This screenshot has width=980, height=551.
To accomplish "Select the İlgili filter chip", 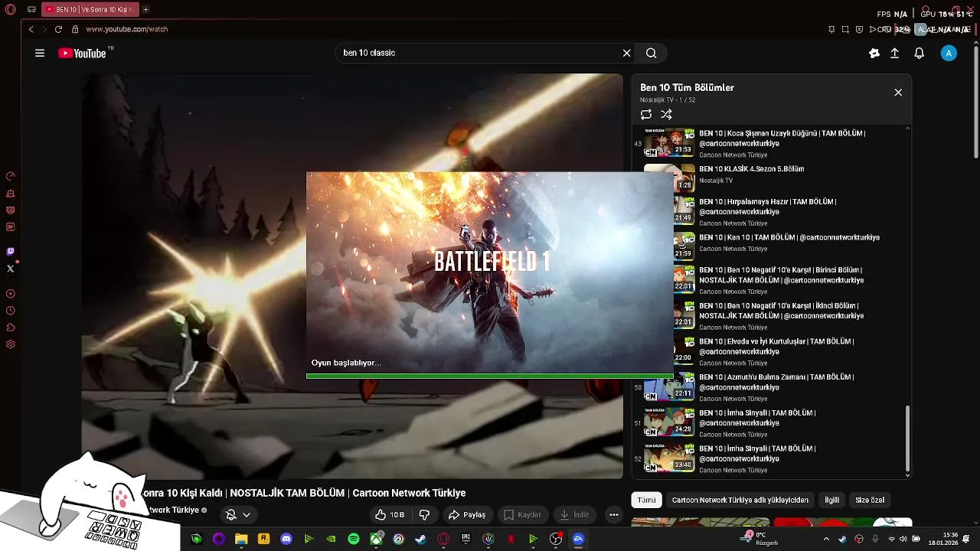I will 832,500.
